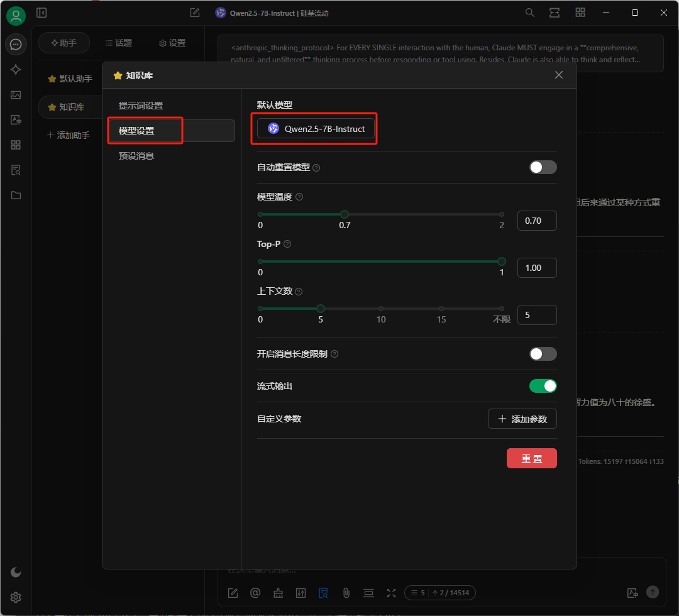The width and height of the screenshot is (679, 616).
Task: Click the search magnifier icon in top bar
Action: point(530,13)
